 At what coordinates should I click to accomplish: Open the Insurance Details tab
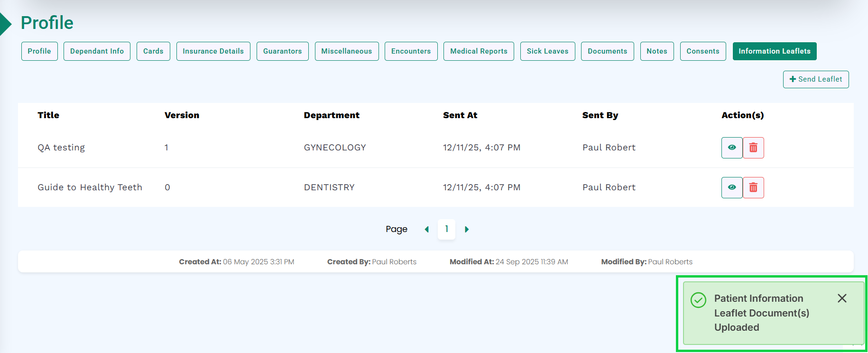(213, 51)
